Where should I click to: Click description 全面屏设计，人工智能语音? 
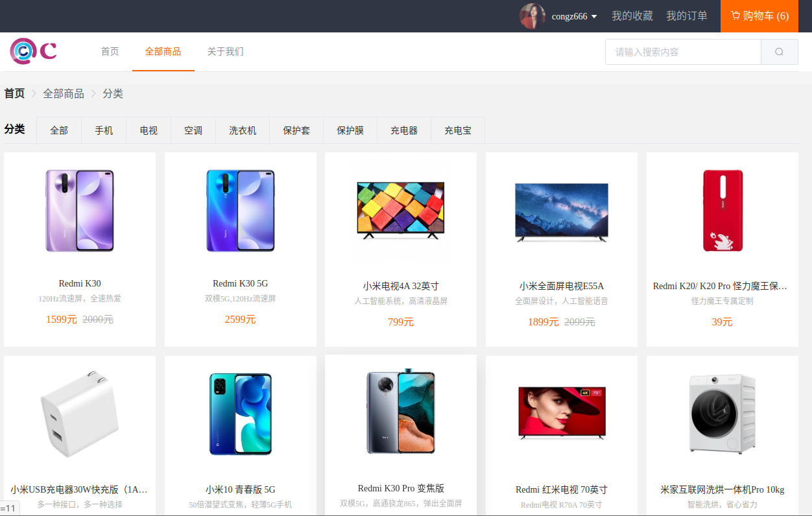(x=562, y=301)
